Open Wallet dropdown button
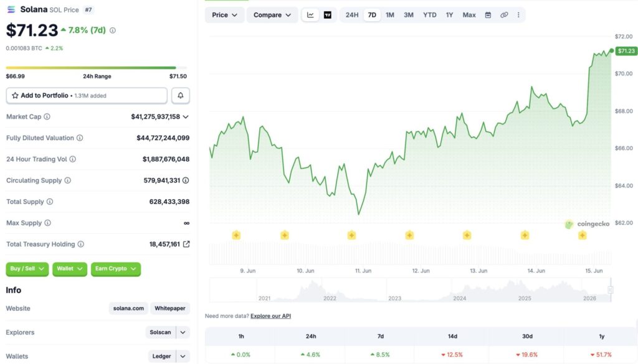Screen dimensions: 638x364 tap(70, 269)
